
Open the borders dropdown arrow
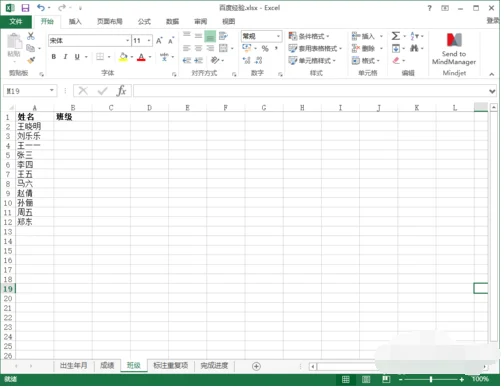pyautogui.click(x=109, y=57)
